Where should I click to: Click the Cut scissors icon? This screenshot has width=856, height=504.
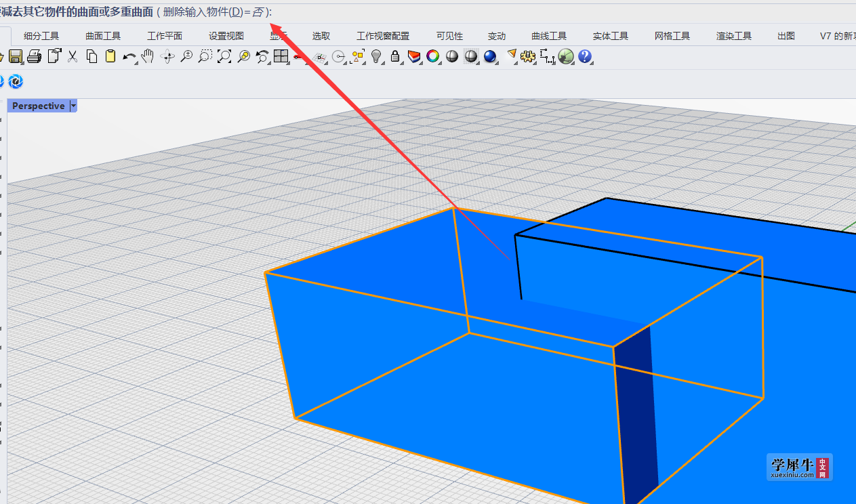[73, 57]
